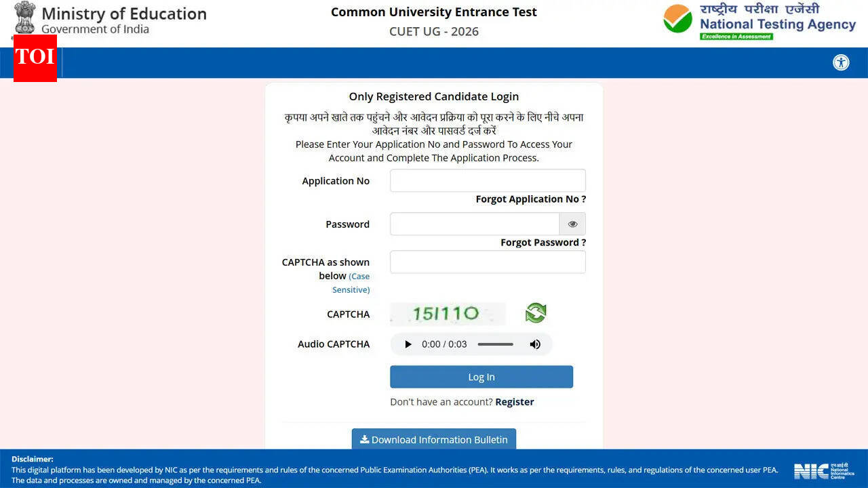Click the Application No input field

click(487, 180)
